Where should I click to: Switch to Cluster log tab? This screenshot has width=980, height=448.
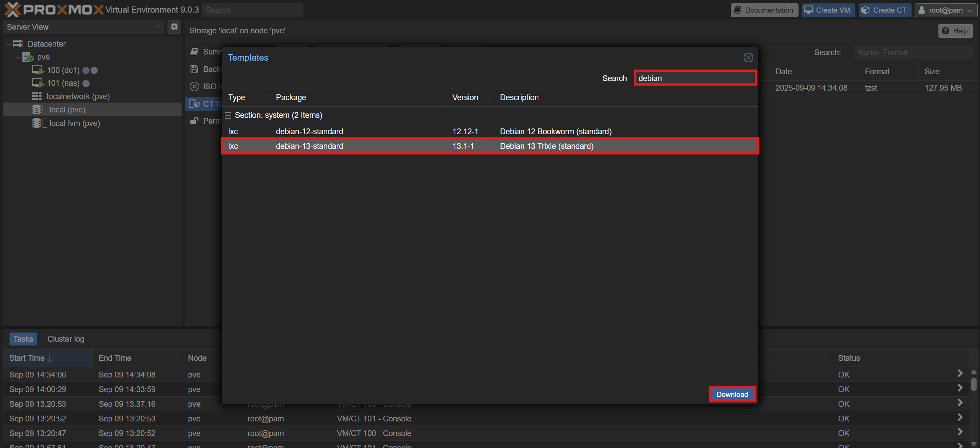pos(66,339)
